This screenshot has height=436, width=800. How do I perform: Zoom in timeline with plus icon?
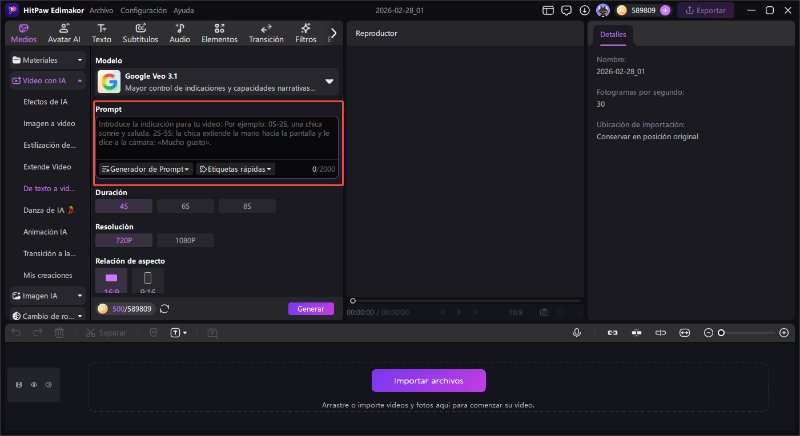(784, 333)
